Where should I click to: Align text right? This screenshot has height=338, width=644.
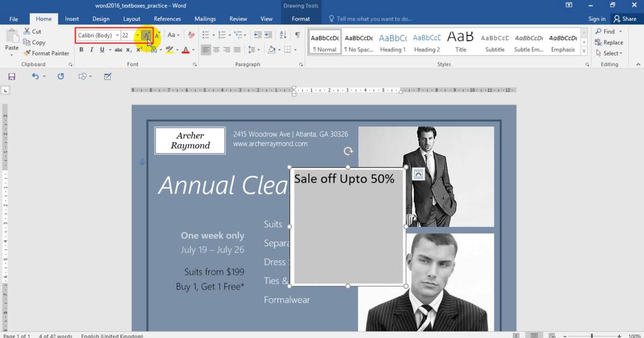click(x=226, y=50)
